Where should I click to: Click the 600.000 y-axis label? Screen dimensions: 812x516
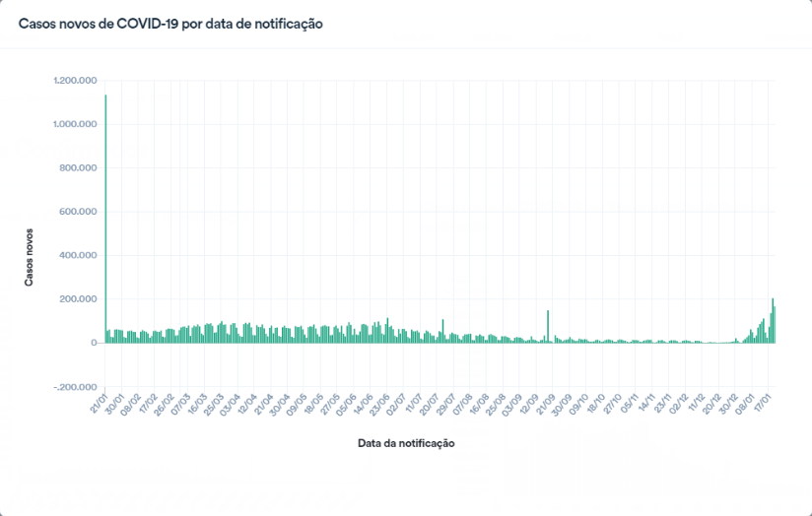coord(79,212)
